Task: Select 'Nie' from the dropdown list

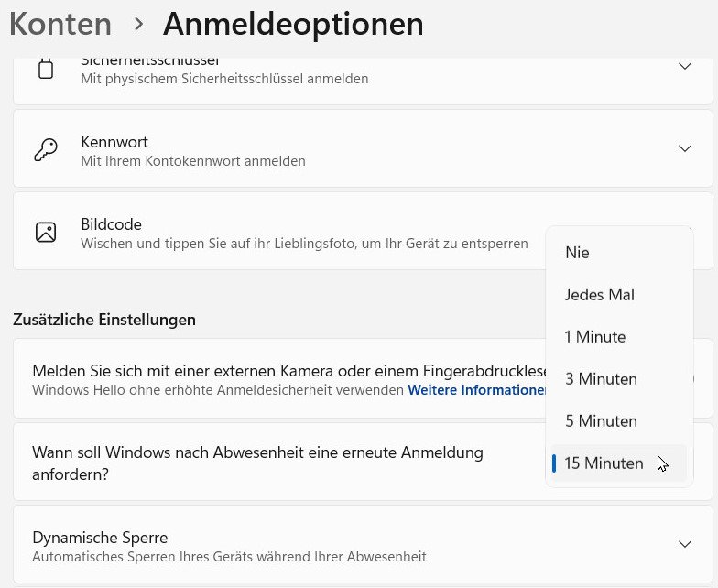Action: pyautogui.click(x=578, y=253)
